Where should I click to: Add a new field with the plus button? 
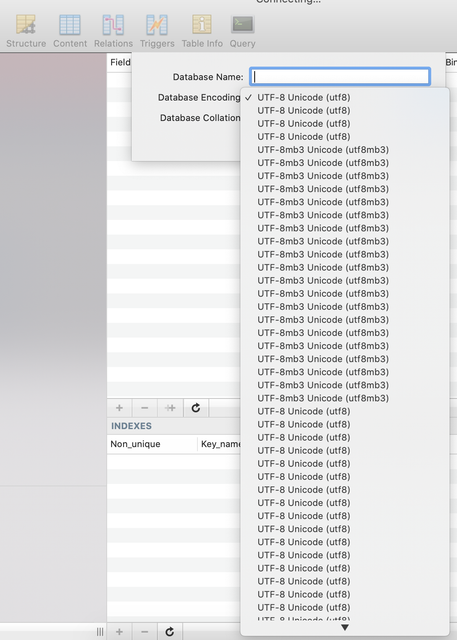click(119, 408)
